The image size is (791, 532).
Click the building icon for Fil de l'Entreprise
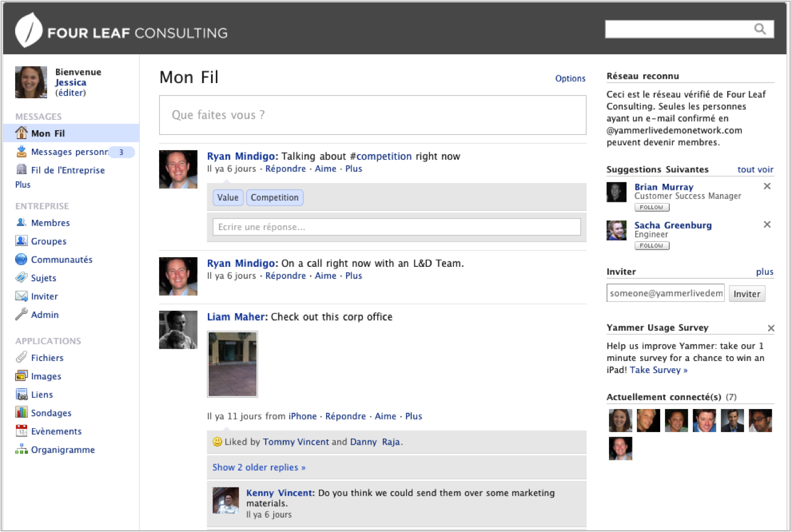(22, 169)
